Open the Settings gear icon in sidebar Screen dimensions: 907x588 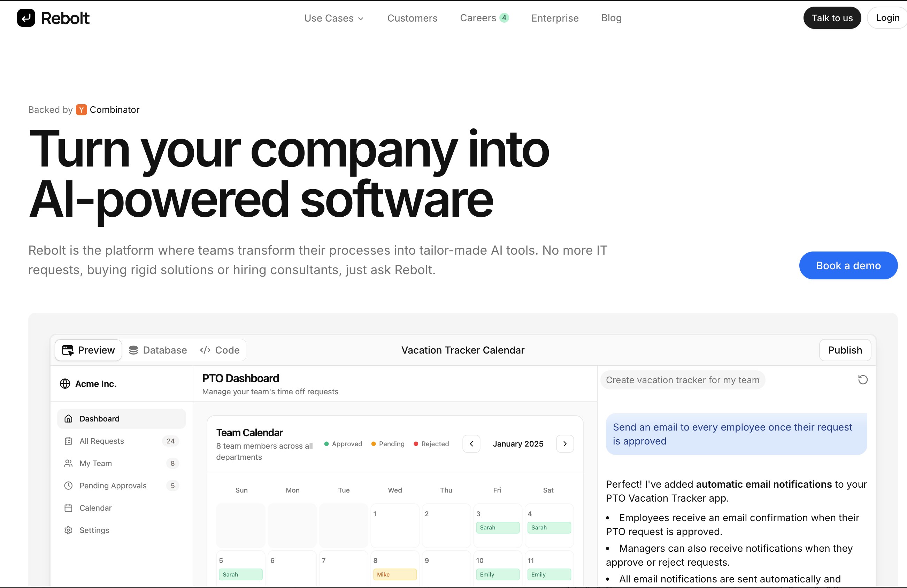(x=69, y=530)
